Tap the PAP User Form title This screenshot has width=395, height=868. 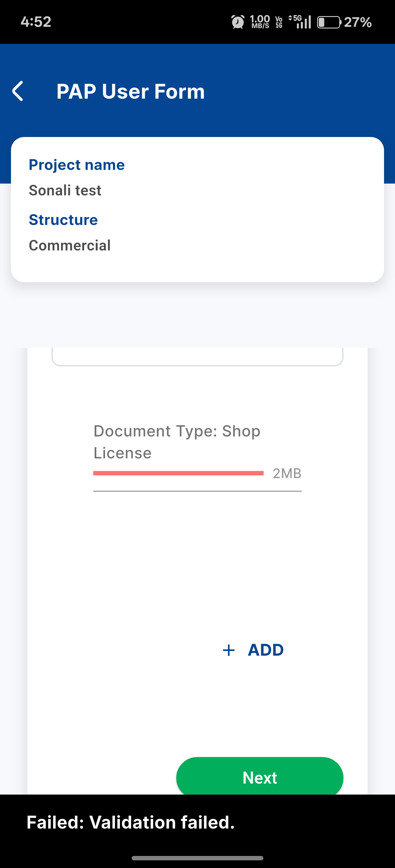[131, 91]
